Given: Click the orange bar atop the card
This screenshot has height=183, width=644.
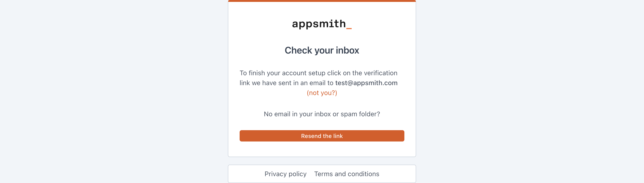Looking at the screenshot, I should pyautogui.click(x=322, y=1).
